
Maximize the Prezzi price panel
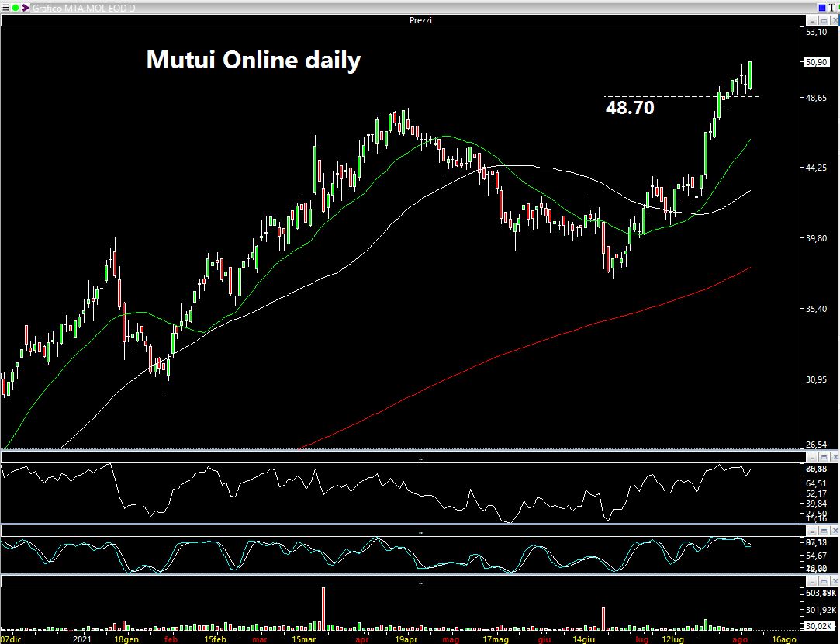[824, 20]
